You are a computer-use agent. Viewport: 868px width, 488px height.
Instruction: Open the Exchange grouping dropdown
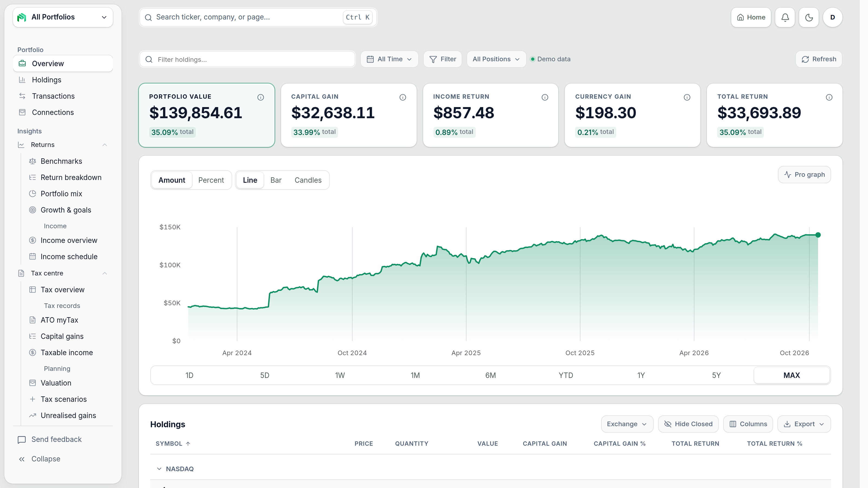point(633,428)
